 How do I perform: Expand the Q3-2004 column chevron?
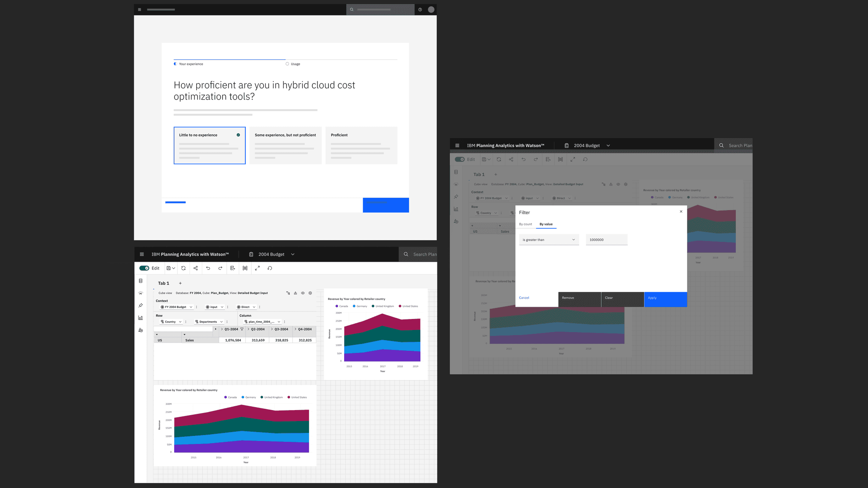[272, 329]
